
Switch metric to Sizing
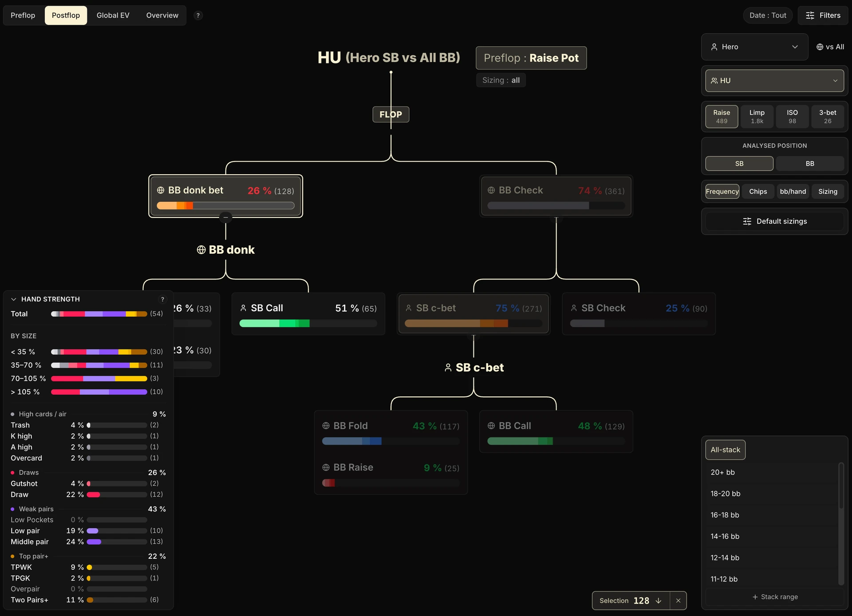pyautogui.click(x=828, y=192)
